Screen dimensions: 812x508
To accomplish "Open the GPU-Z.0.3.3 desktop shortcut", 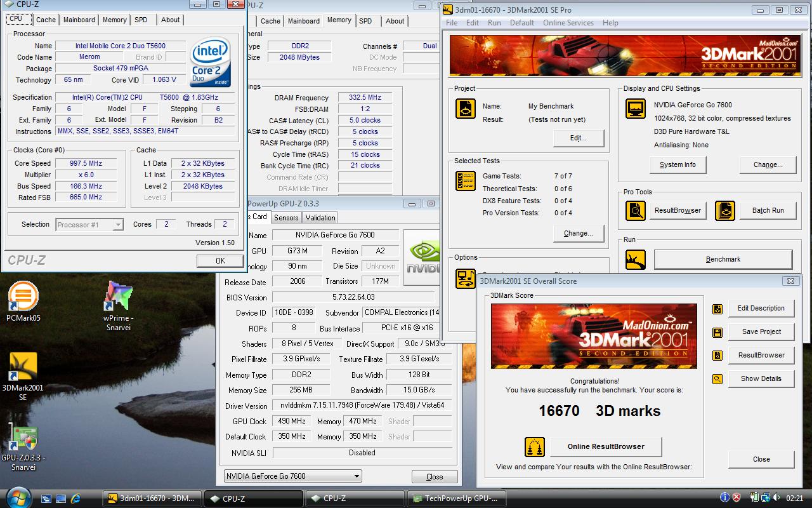I will tap(23, 447).
